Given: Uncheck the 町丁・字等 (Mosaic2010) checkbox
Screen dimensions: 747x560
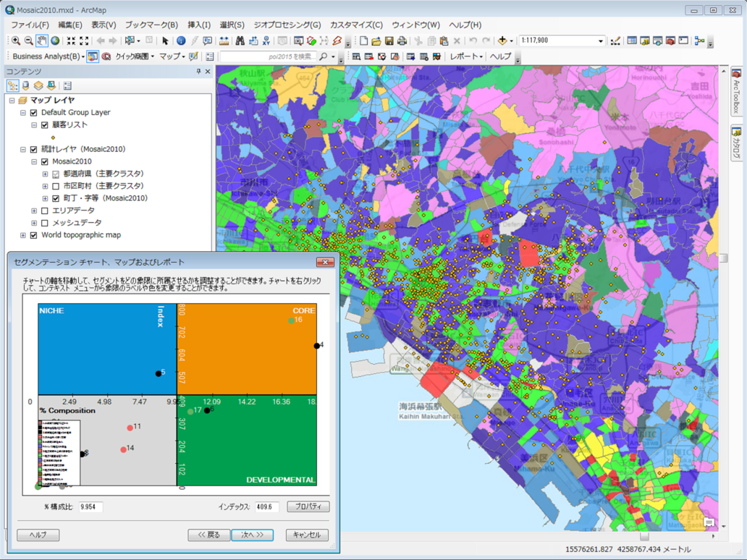Looking at the screenshot, I should 56,198.
